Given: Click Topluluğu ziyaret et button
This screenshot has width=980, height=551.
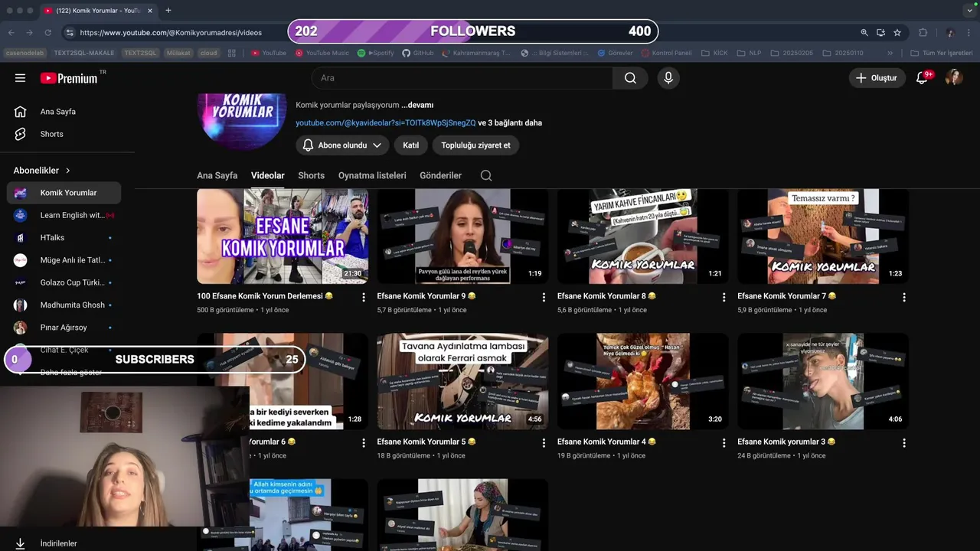Looking at the screenshot, I should point(475,145).
